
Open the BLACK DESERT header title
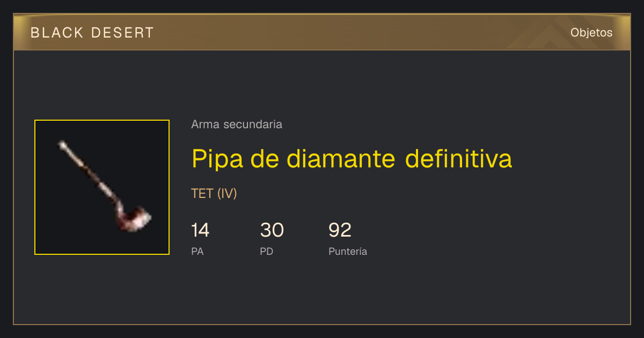[x=92, y=33]
